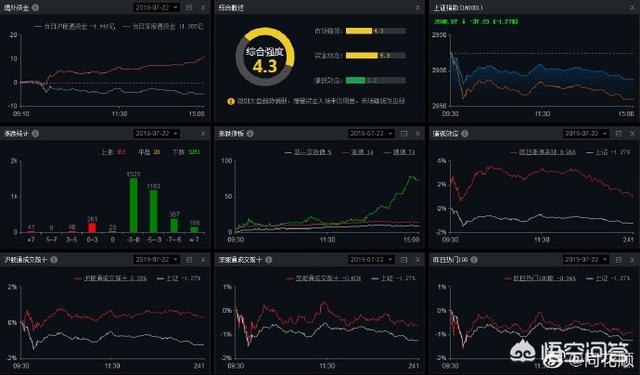Image resolution: width=640 pixels, height=375 pixels.
Task: Toggle the 沪股通成交前十 red legend line
Action: (x=111, y=278)
